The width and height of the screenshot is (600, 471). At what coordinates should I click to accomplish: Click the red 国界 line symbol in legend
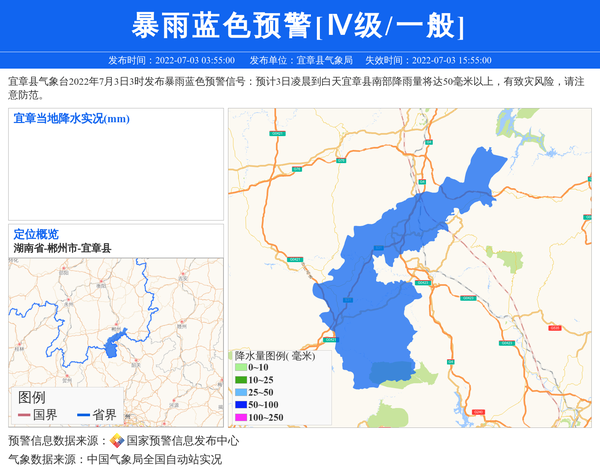pos(23,415)
